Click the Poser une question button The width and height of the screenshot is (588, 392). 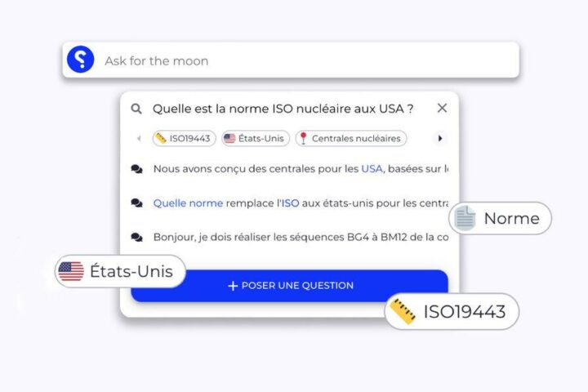point(289,286)
